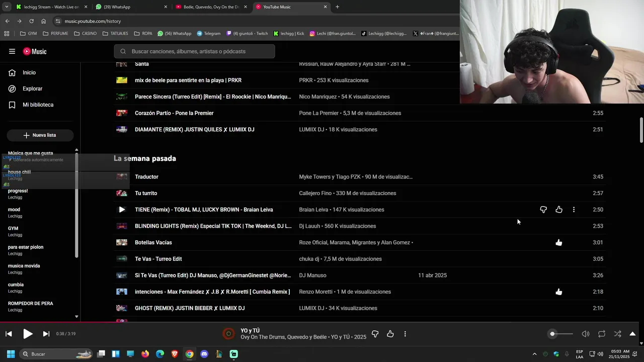Open the hamburger guide menu

coord(12,51)
